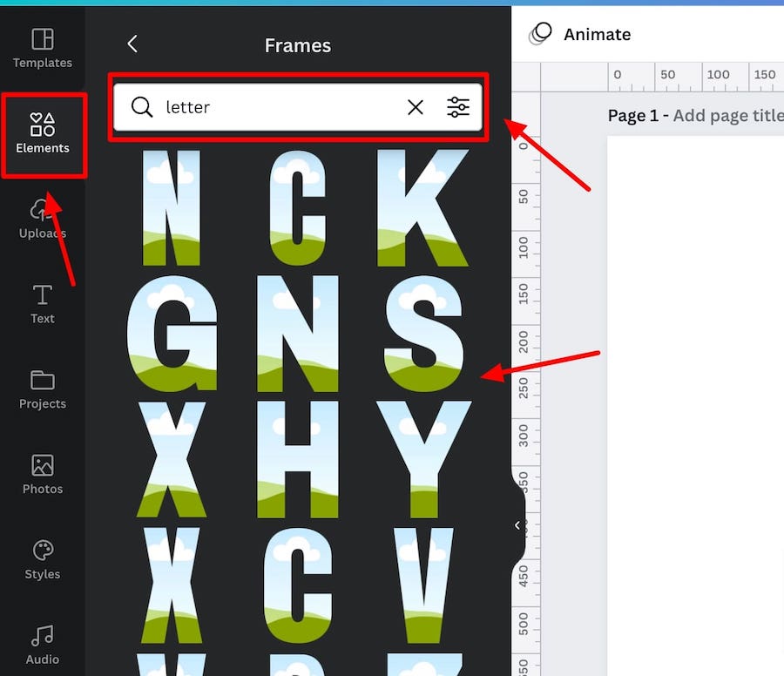Collapse the side panel with the arrow handle
Image resolution: width=784 pixels, height=676 pixels.
(x=517, y=525)
